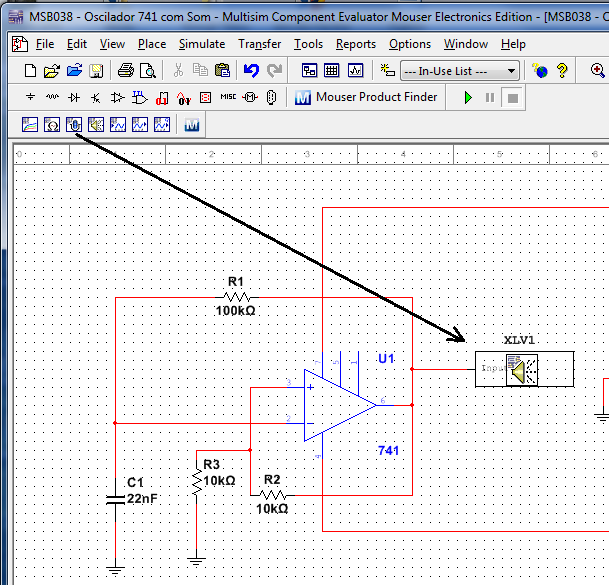Open the Edit menu

77,44
